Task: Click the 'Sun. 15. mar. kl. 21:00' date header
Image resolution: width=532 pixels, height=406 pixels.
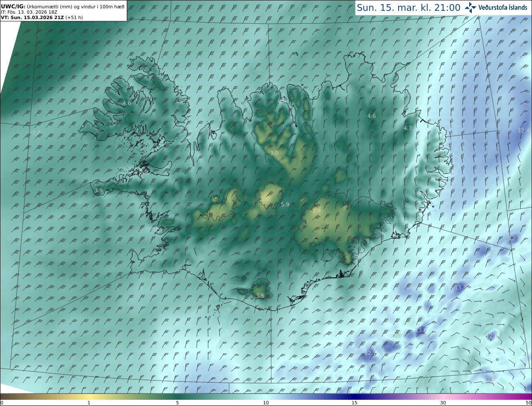Action: pyautogui.click(x=409, y=7)
